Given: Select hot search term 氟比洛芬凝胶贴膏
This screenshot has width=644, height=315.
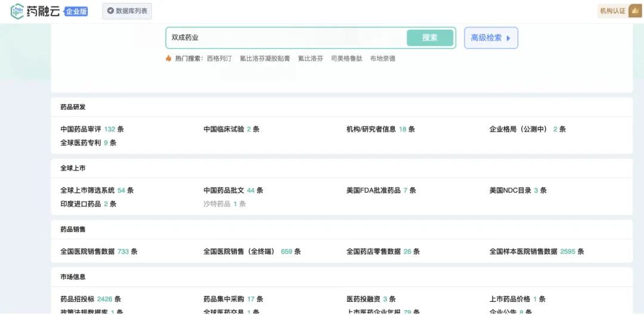Looking at the screenshot, I should click(265, 58).
